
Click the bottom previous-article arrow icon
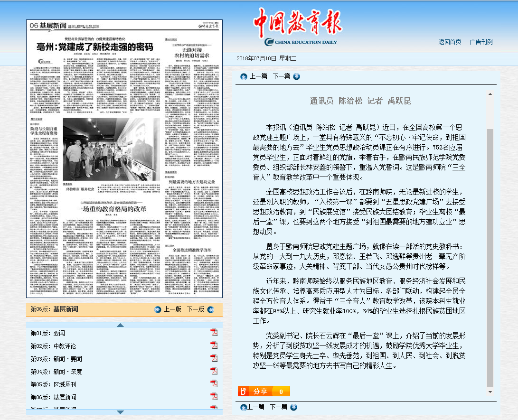(x=244, y=408)
